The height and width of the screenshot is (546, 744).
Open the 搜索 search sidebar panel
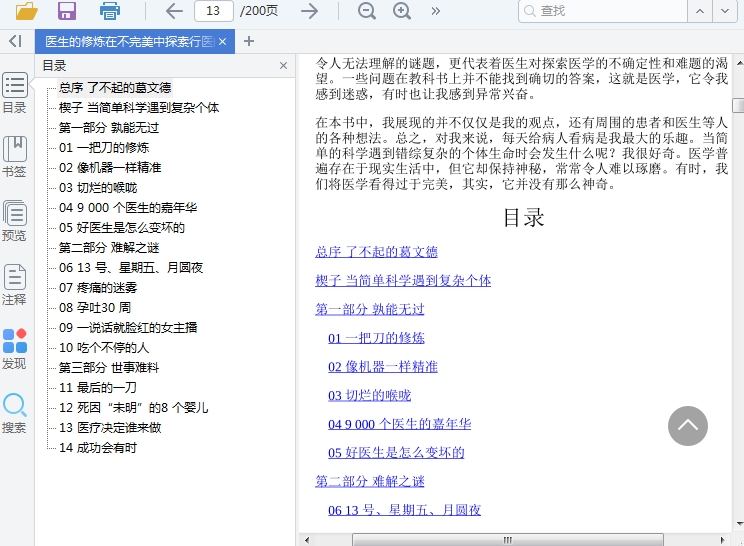[15, 413]
